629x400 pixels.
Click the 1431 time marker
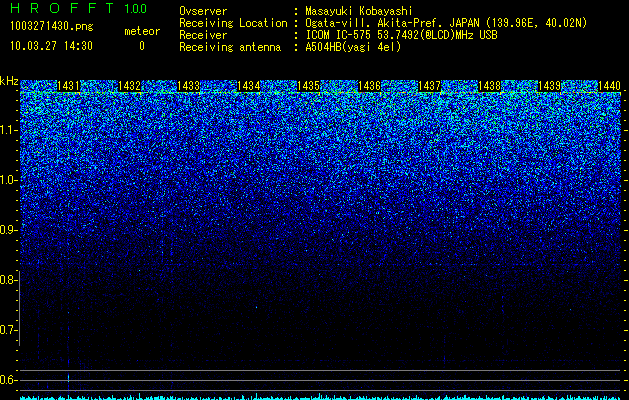point(69,86)
